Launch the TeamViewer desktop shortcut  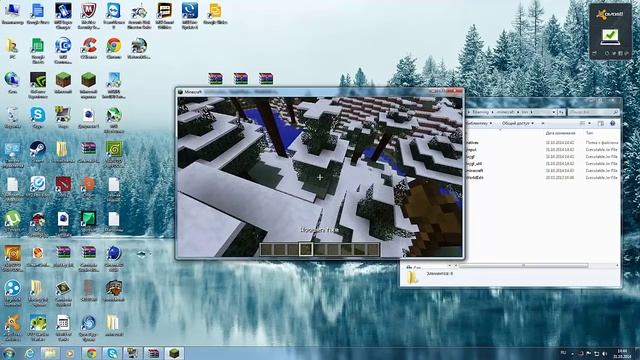(x=113, y=16)
